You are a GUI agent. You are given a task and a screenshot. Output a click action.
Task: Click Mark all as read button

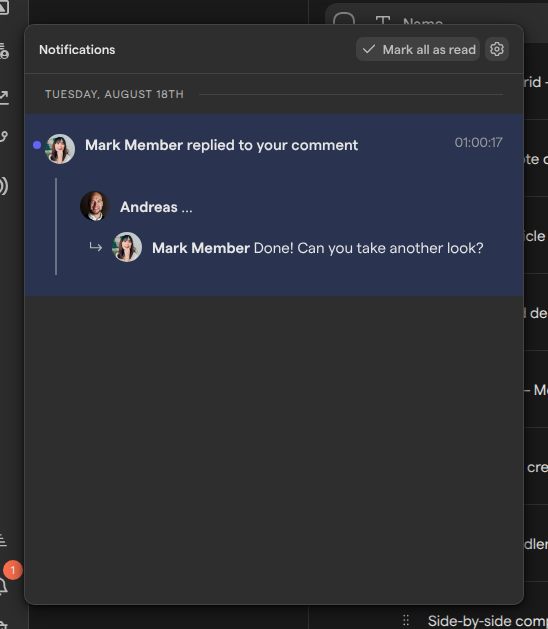coord(418,49)
